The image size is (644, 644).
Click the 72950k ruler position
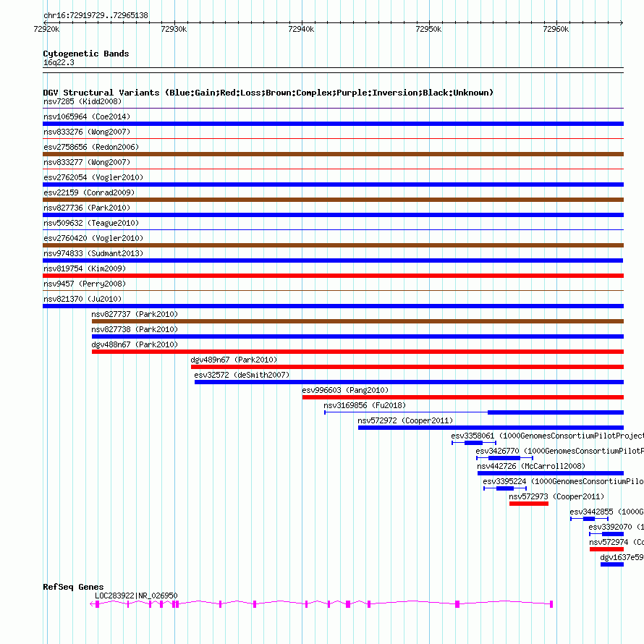click(428, 29)
